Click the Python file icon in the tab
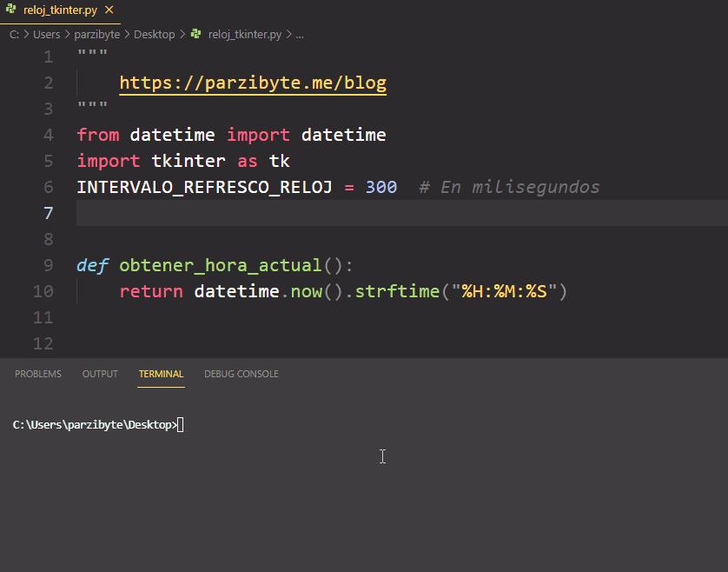 point(11,9)
